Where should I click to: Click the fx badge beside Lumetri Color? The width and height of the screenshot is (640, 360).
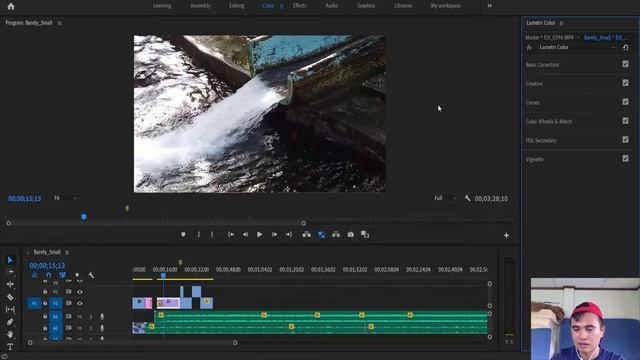point(529,47)
